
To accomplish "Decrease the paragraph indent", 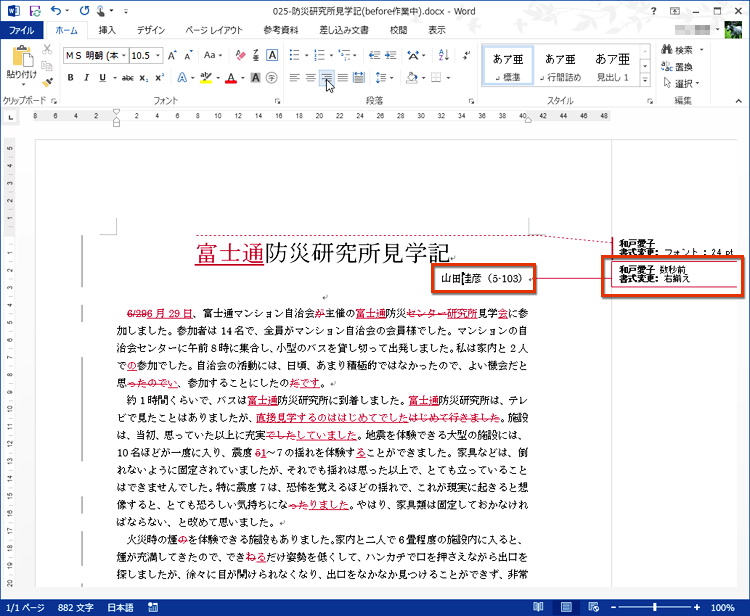I will [x=375, y=55].
